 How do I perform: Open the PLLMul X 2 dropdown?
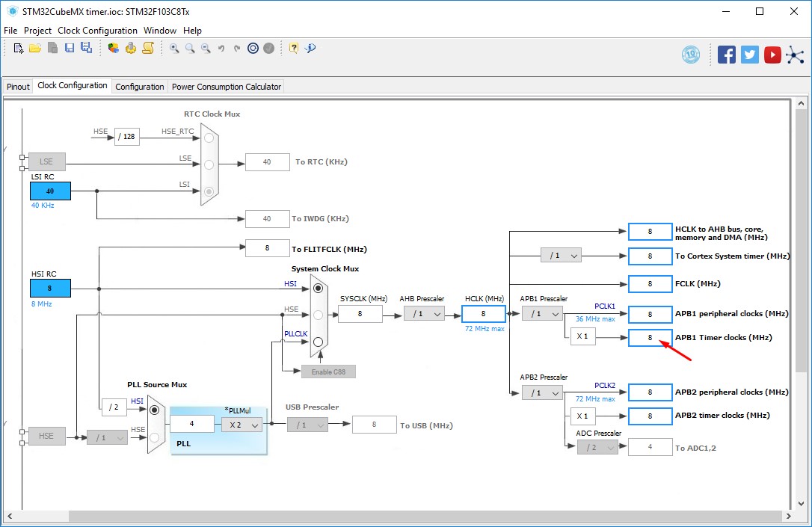click(242, 425)
